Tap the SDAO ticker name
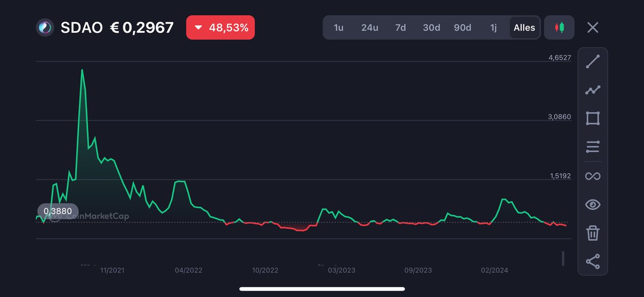 81,27
